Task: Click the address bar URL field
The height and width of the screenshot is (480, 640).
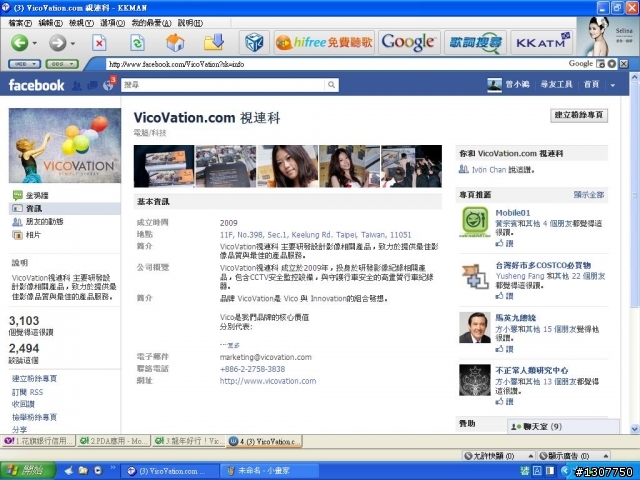Action: coord(335,64)
